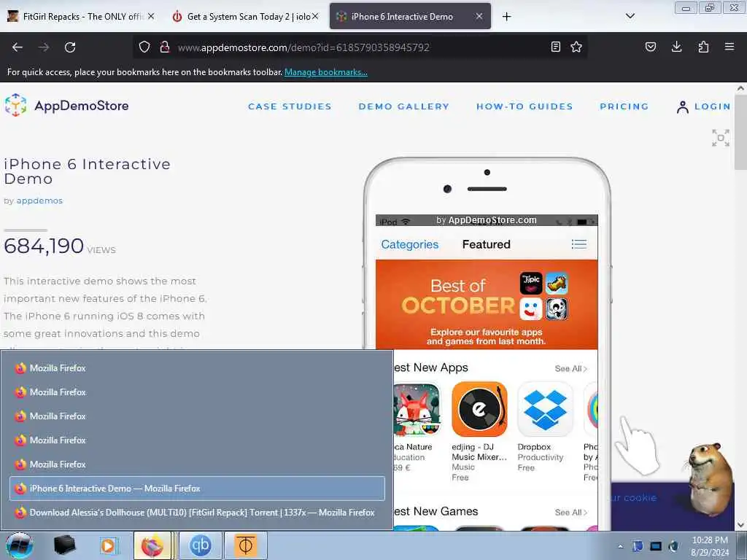Show hidden system tray icons arrow
The width and height of the screenshot is (747, 560).
(620, 547)
